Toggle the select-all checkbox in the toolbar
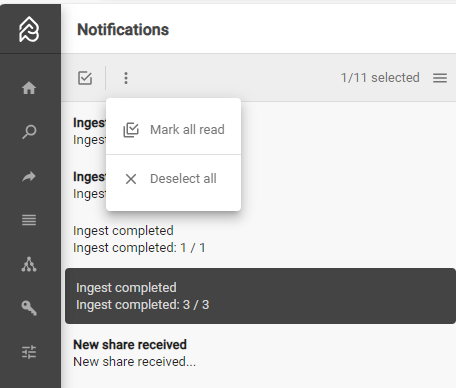The image size is (456, 388). (x=85, y=78)
